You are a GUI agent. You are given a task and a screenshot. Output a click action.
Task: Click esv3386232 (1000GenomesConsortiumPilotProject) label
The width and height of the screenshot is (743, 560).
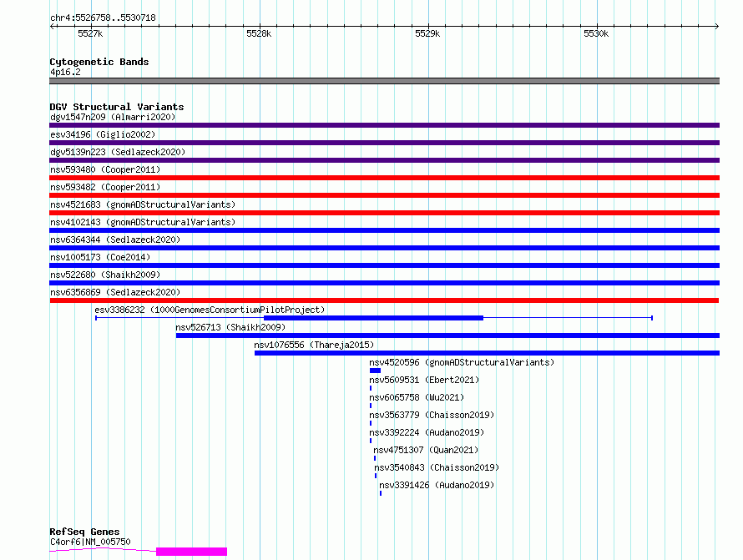210,310
